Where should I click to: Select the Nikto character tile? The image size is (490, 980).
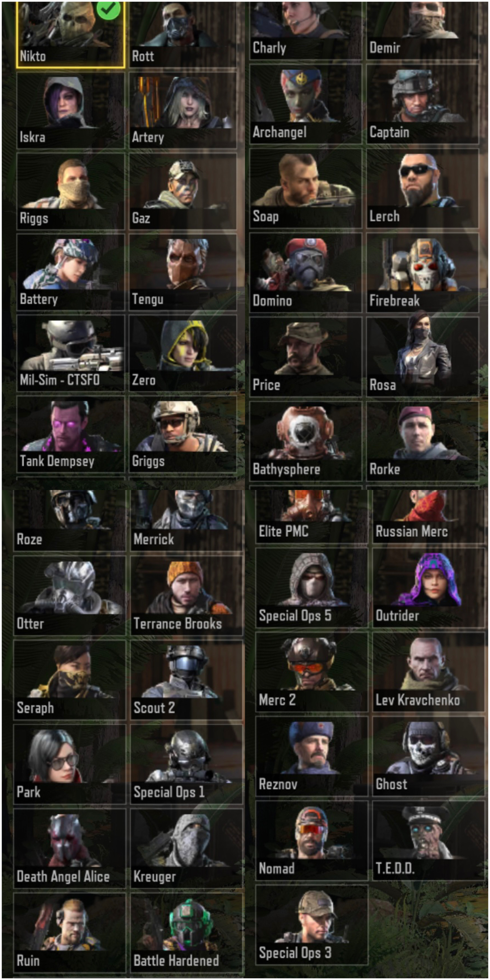[71, 34]
